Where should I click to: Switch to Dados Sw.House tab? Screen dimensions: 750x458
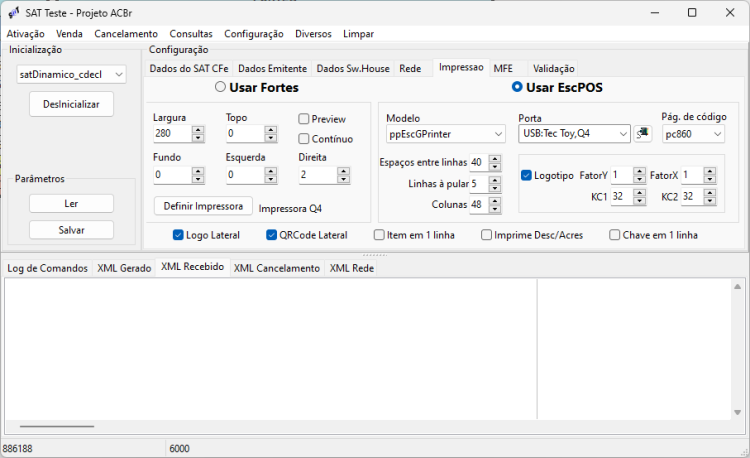[353, 69]
